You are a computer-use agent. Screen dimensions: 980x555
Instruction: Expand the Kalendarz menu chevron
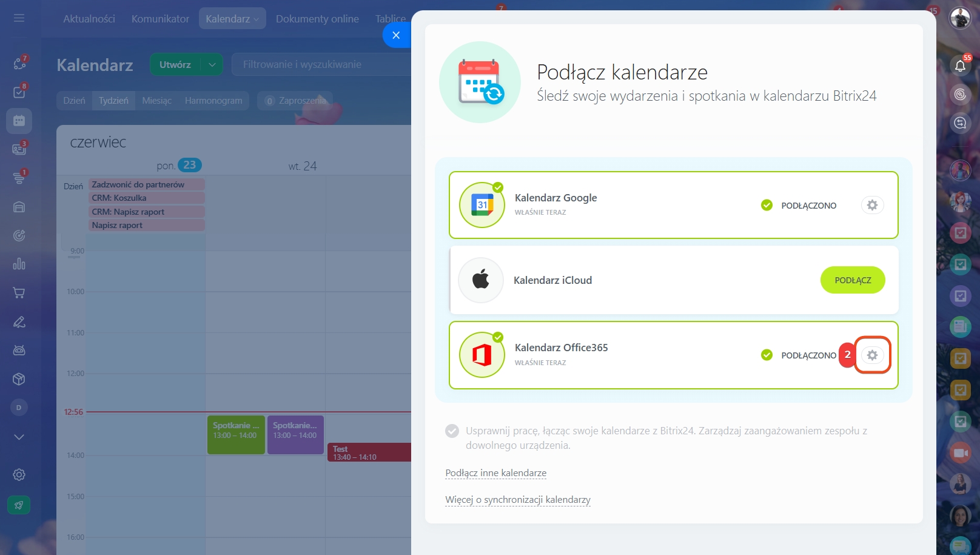(256, 19)
